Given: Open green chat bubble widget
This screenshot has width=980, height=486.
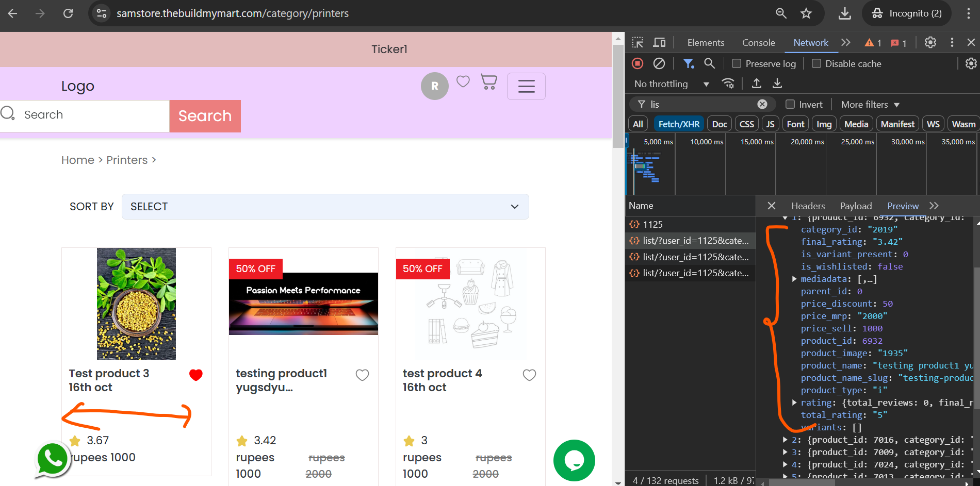Looking at the screenshot, I should 574,460.
